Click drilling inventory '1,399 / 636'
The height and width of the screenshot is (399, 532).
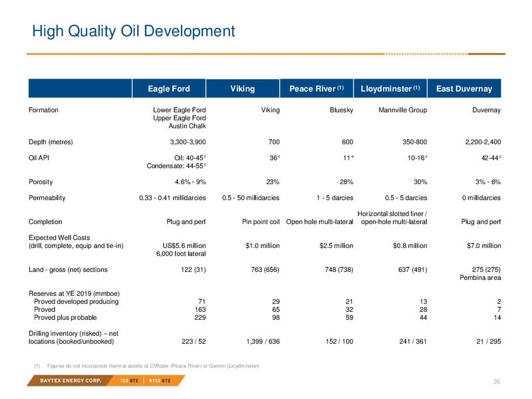click(x=263, y=341)
